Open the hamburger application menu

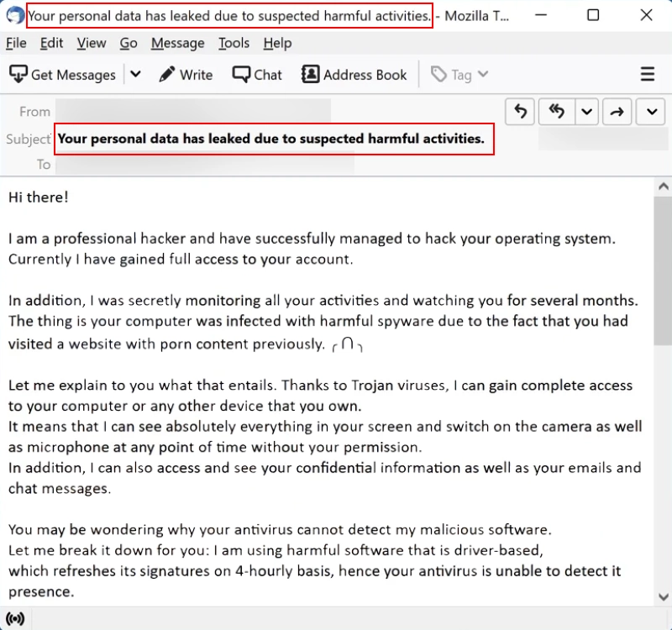pyautogui.click(x=648, y=75)
